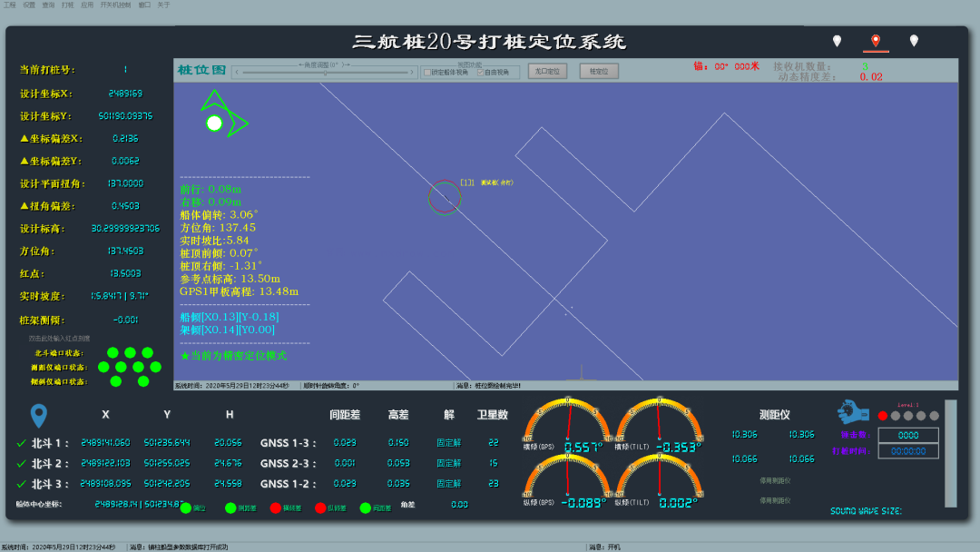Click the 双击此处输入红点刻度 hint text
Image resolution: width=980 pixels, height=552 pixels.
[x=59, y=339]
